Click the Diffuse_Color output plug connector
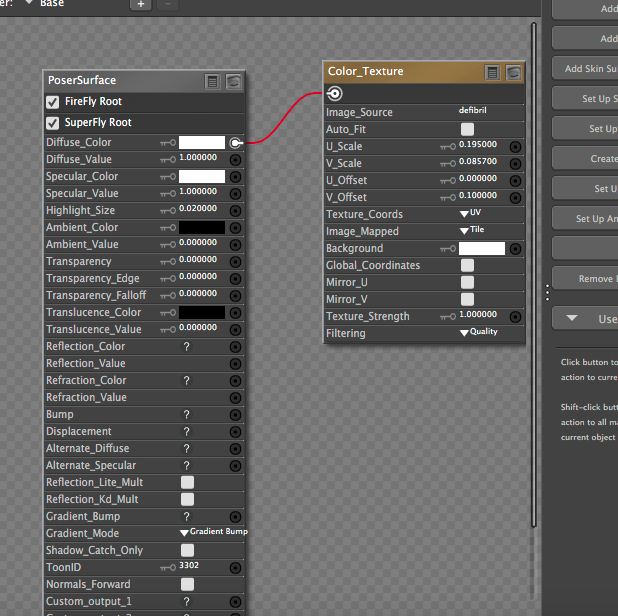The width and height of the screenshot is (618, 616). pos(235,143)
